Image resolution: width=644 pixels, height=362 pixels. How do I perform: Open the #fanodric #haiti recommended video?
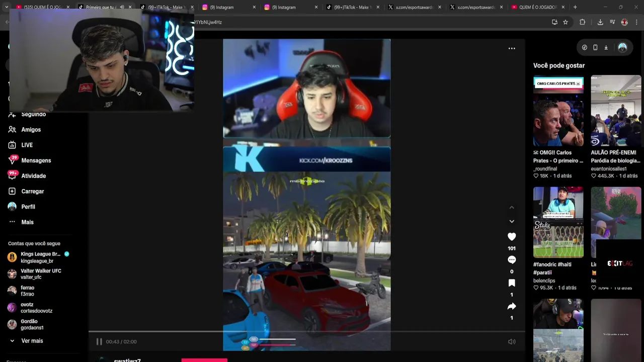pyautogui.click(x=558, y=222)
